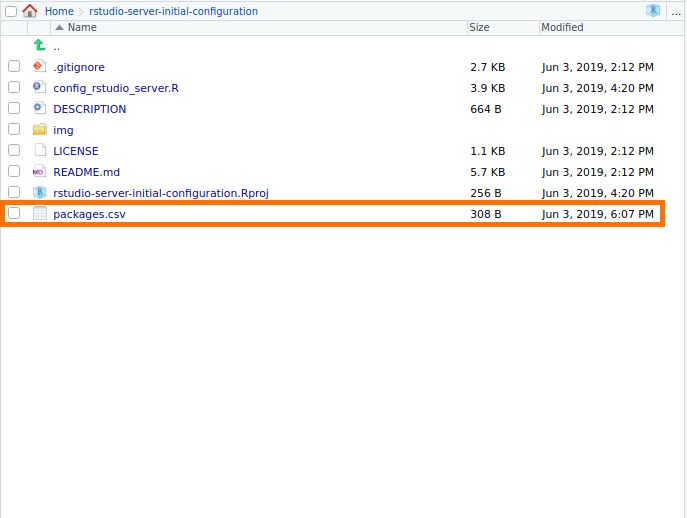Click the Rproj cube icon beside rstudio-server-initial-configuration.Rproj
Viewport: 687px width, 518px height.
(39, 192)
